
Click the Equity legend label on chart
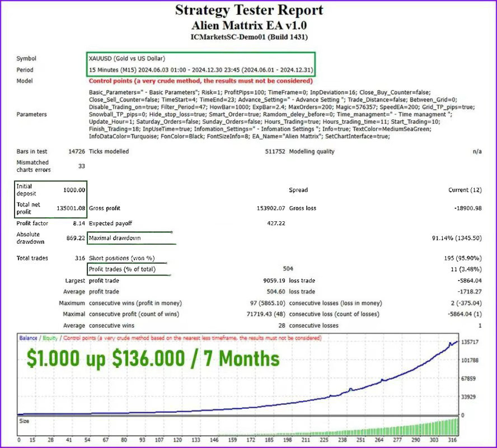tap(49, 338)
